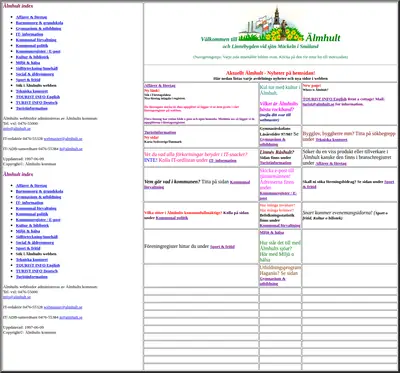Follow Sport & fritid link after 'söka föreningsbidrag?'
Image resolution: width=400 pixels, height=373 pixels.
click(348, 184)
